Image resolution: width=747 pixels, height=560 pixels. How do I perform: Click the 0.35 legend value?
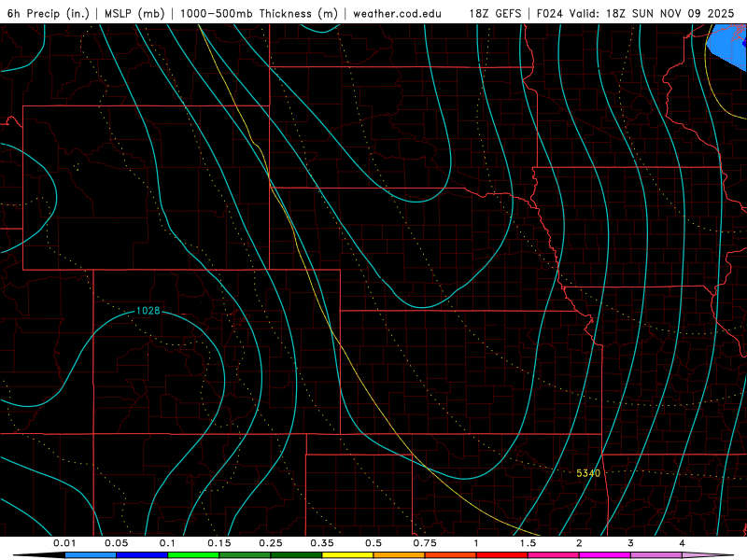tap(322, 543)
